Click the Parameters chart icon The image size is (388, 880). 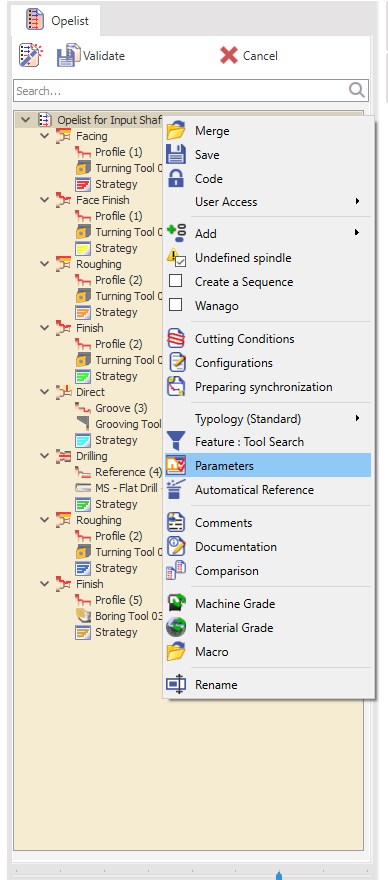pyautogui.click(x=176, y=465)
